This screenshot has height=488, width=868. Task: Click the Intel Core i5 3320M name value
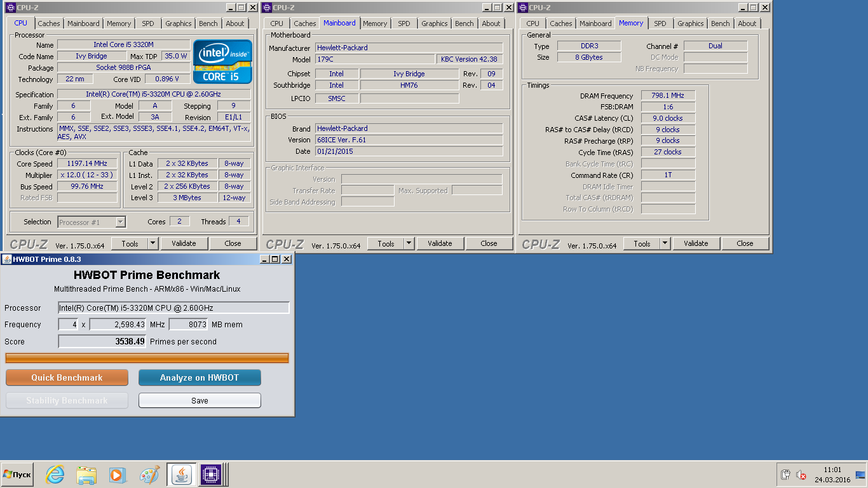(x=124, y=44)
